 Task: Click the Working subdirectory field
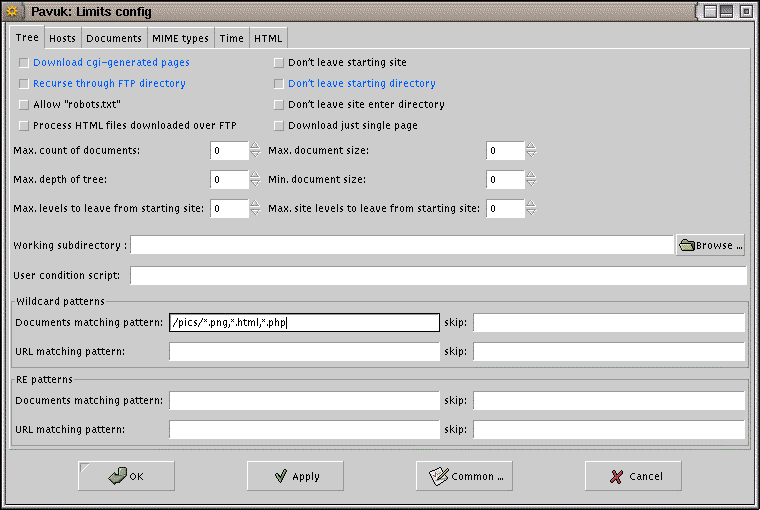click(x=402, y=245)
